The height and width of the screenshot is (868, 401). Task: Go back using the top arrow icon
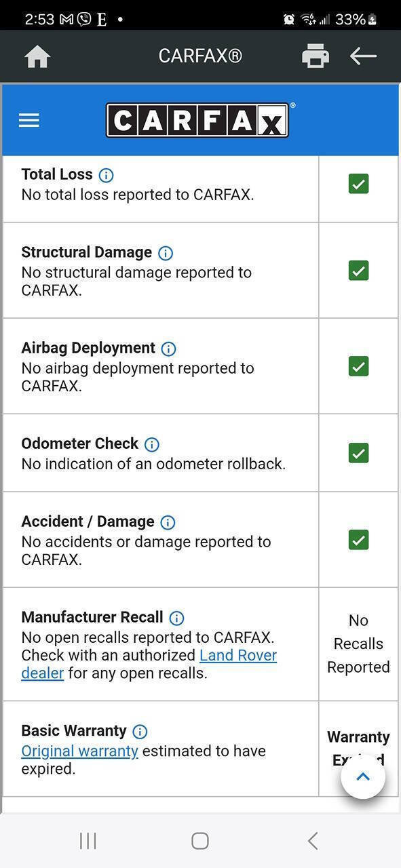point(363,56)
